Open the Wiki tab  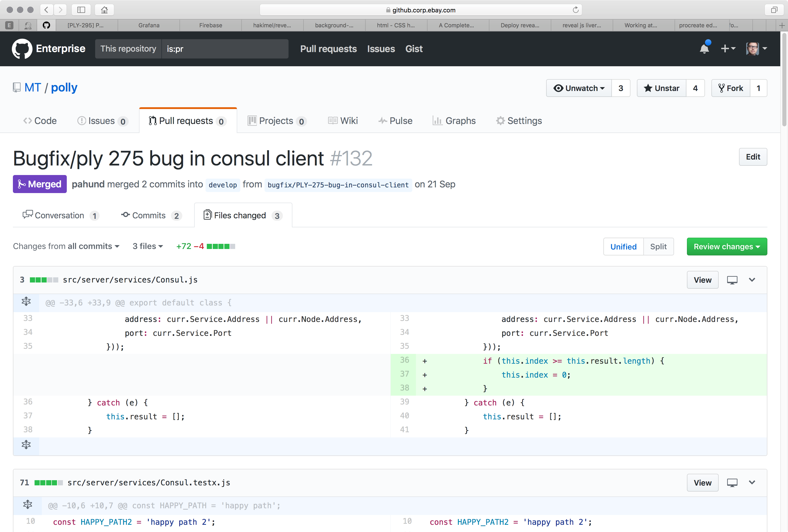pos(343,121)
